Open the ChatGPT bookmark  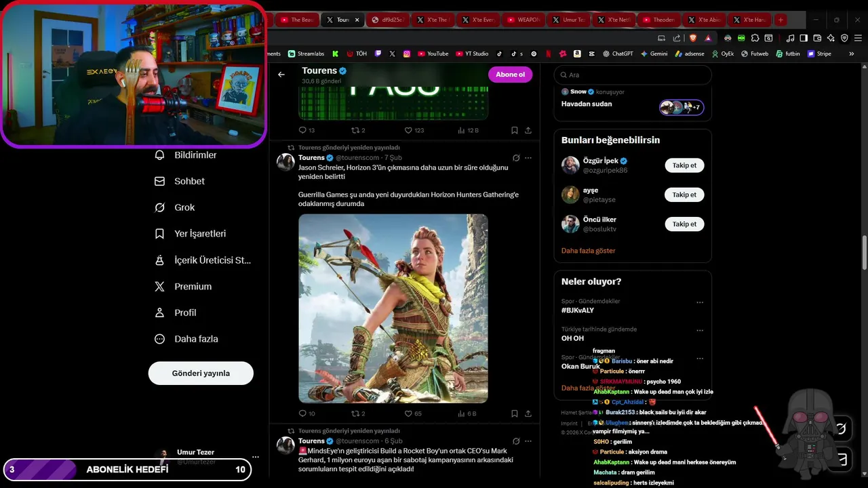point(617,54)
